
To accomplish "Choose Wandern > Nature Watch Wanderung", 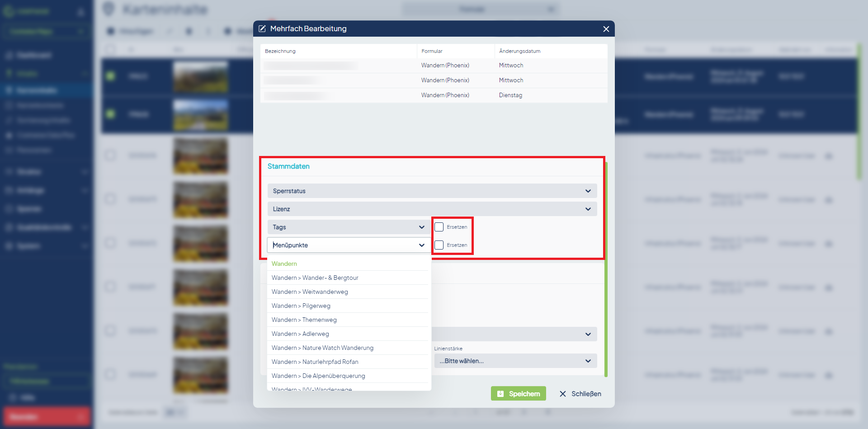I will tap(348, 348).
